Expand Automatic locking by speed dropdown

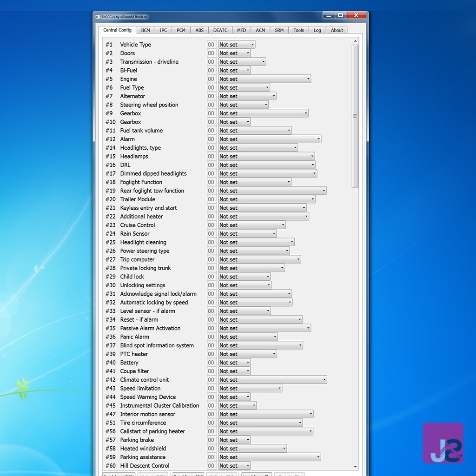(x=255, y=303)
